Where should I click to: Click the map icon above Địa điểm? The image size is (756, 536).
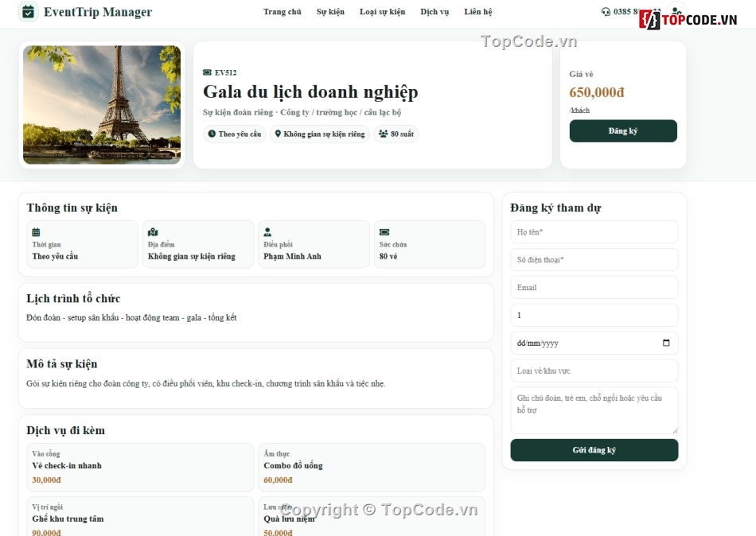153,232
